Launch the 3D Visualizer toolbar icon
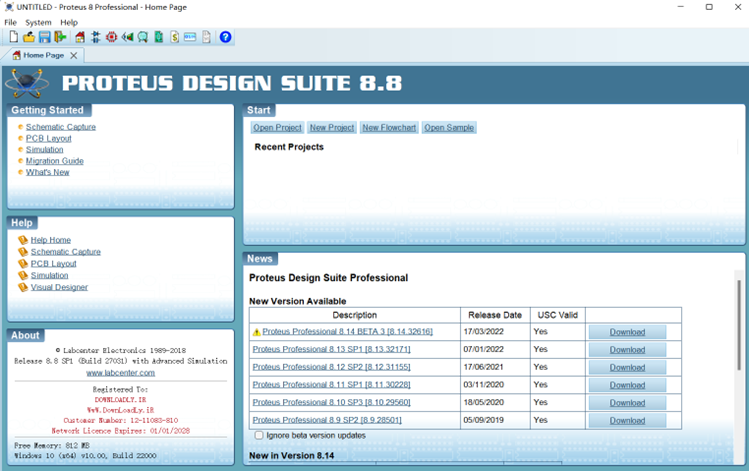Image resolution: width=749 pixels, height=471 pixels. click(128, 37)
